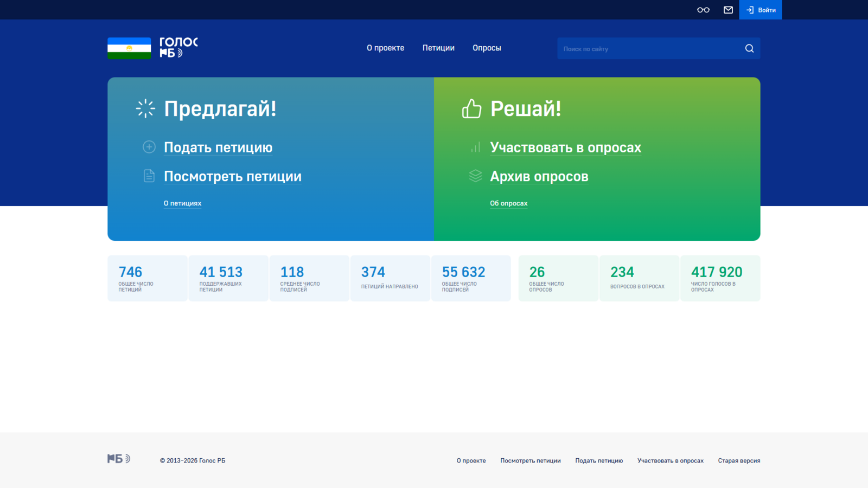Click the stacked layers icon beside Архив опросов
This screenshot has width=868, height=488.
pyautogui.click(x=475, y=176)
